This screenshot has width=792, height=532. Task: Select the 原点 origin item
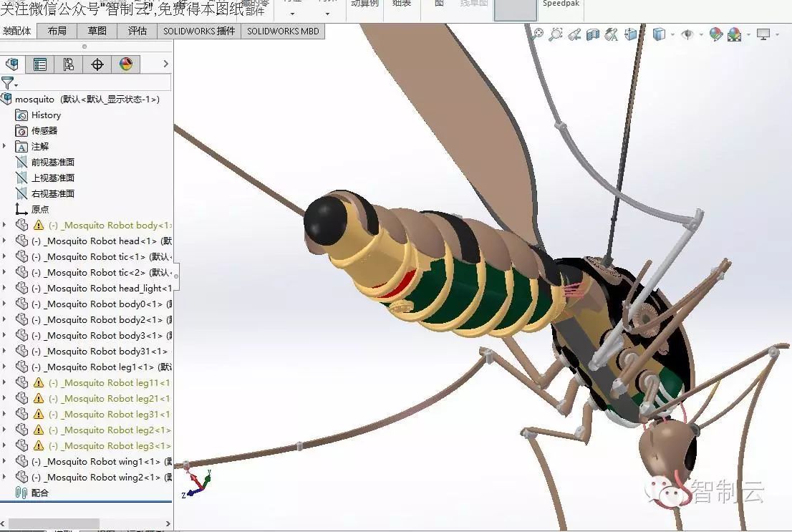[x=32, y=209]
